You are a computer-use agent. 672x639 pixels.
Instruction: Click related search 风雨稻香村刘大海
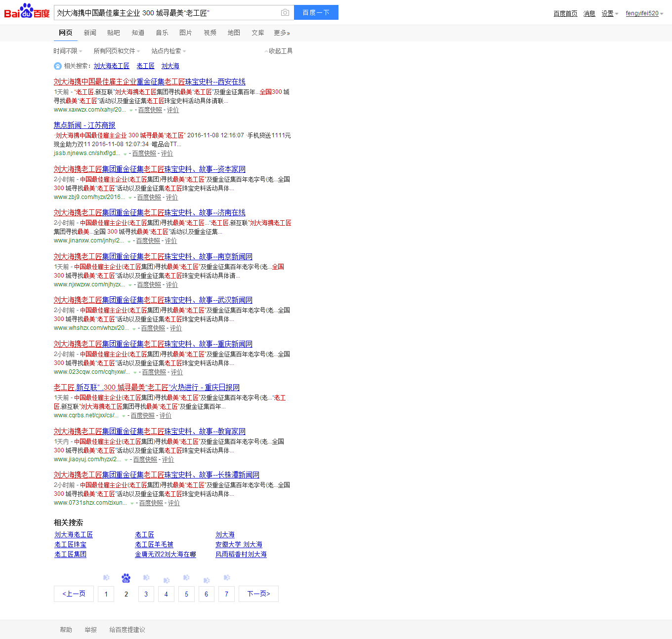pos(241,555)
